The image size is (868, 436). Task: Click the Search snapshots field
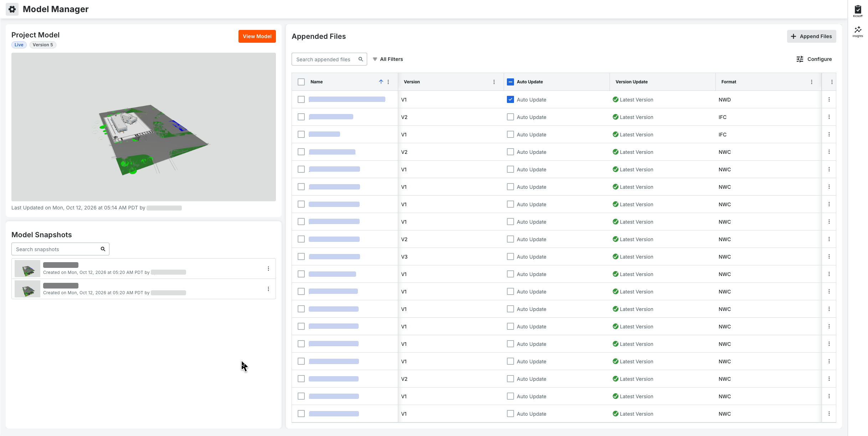[60, 249]
